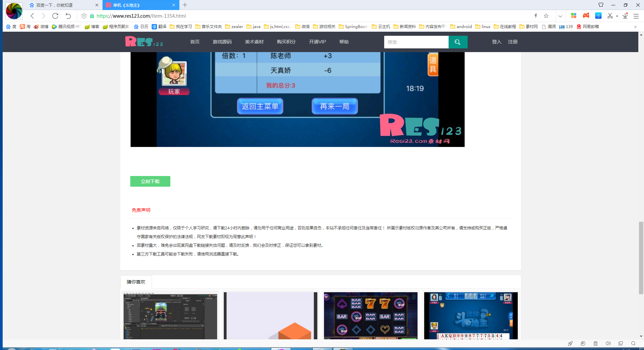Viewport: 644px width, 350px height.
Task: Open a new tab with plus button
Action: [185, 5]
